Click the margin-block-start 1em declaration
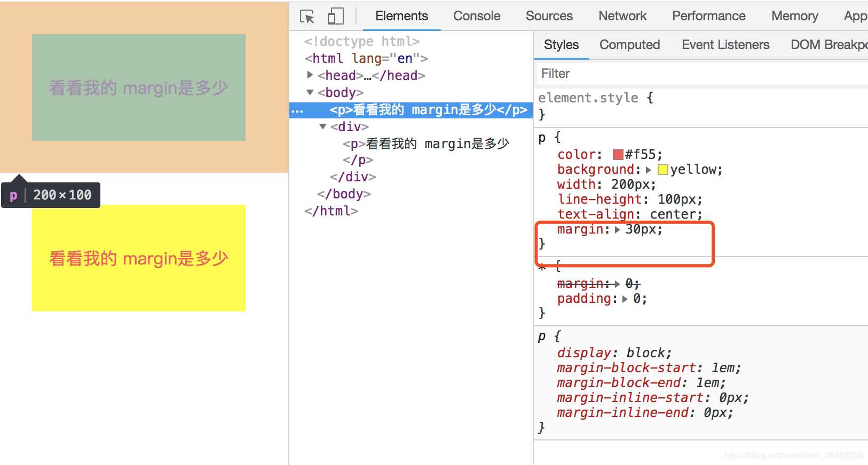The width and height of the screenshot is (868, 465). pos(649,368)
